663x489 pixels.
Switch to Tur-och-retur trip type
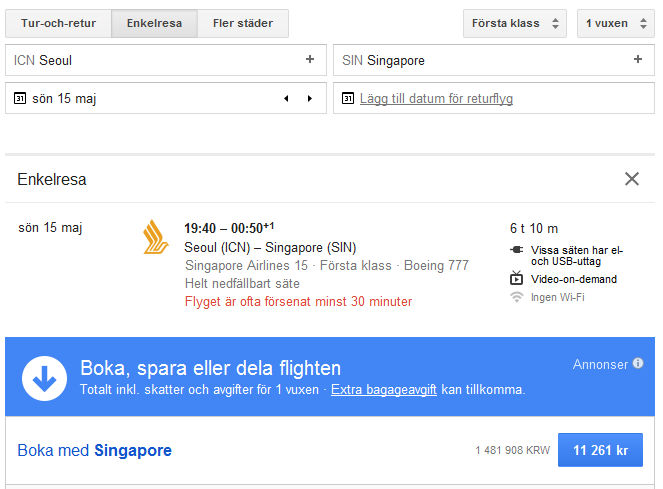(x=58, y=23)
